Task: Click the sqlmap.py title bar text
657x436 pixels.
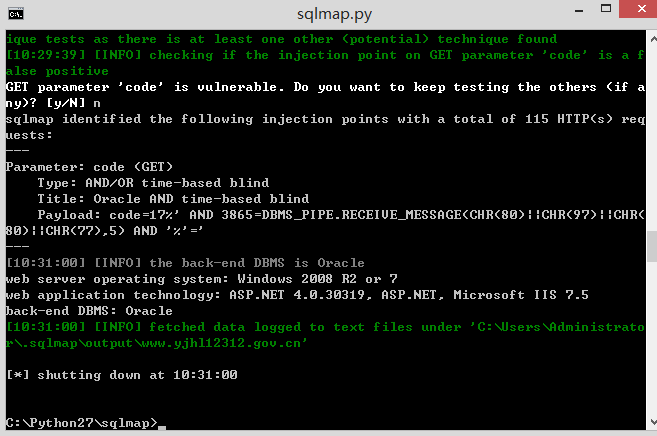Action: (334, 14)
